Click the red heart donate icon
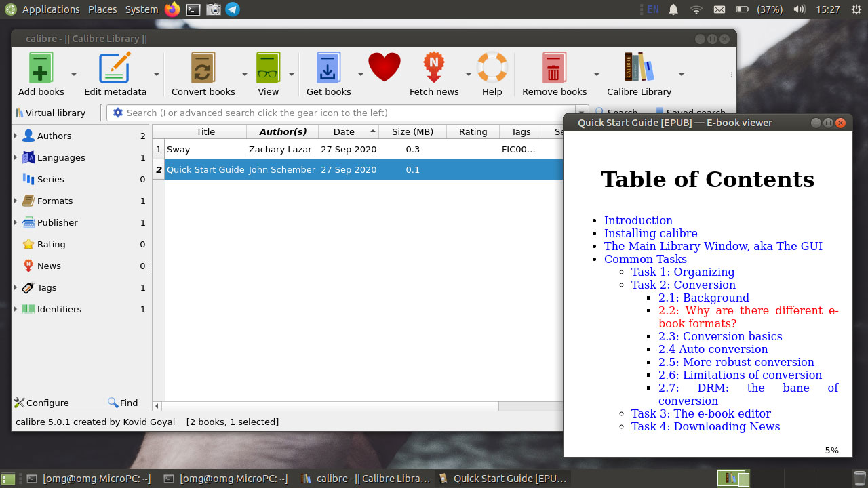868x488 pixels. point(384,67)
